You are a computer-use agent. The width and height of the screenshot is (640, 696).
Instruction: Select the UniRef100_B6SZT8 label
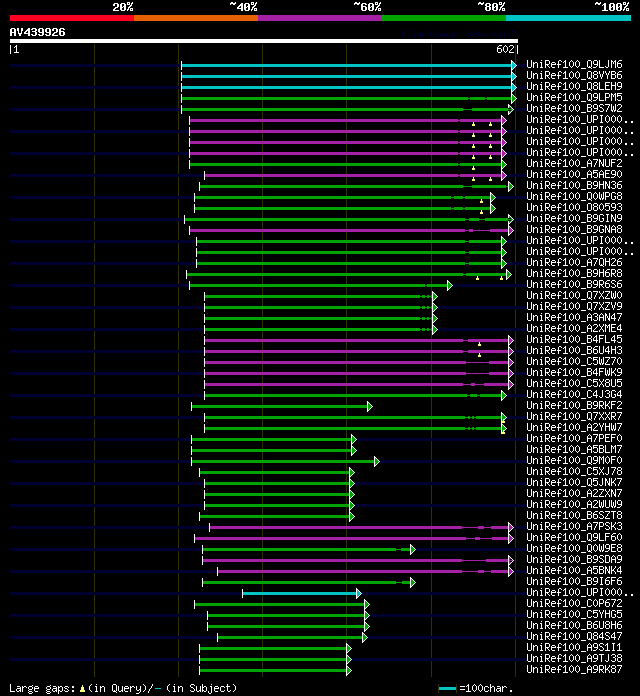tap(574, 515)
